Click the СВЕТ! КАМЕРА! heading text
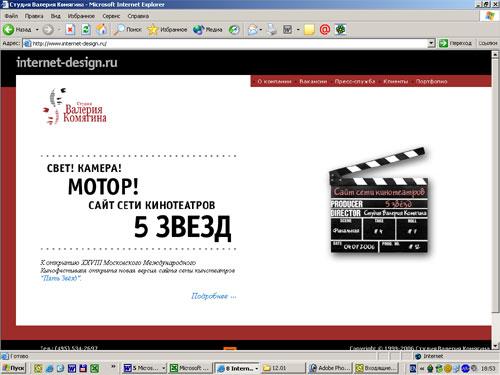The image size is (500, 375). (x=84, y=168)
